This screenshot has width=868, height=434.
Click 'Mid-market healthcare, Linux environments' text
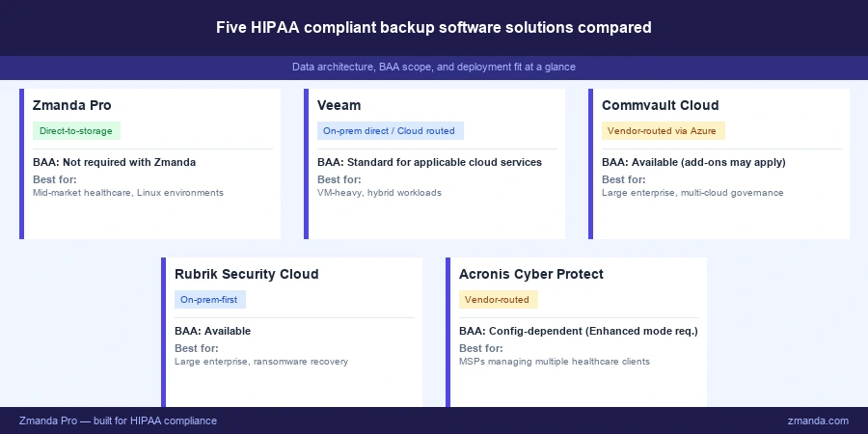[x=128, y=193]
